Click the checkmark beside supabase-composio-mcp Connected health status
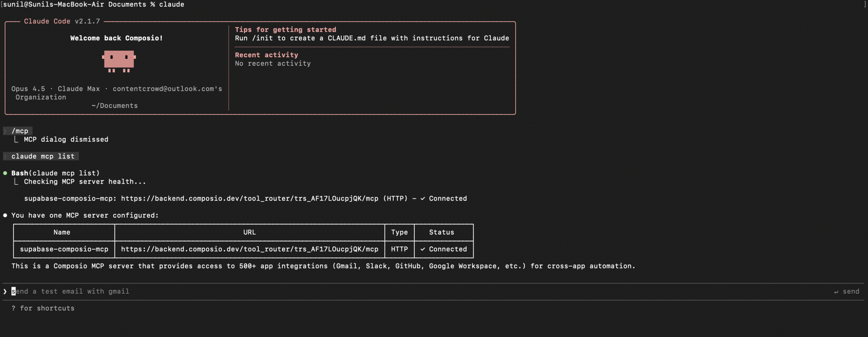 coord(422,198)
